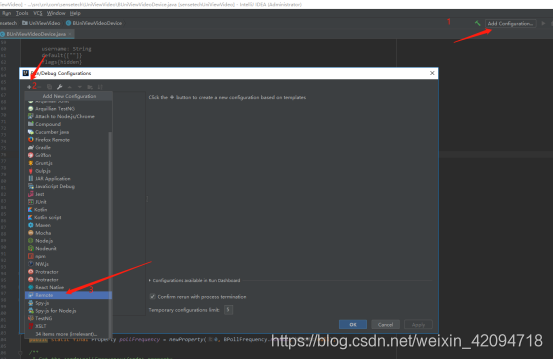Select JAR Application configuration type
This screenshot has width=553, height=360.
tap(68, 178)
